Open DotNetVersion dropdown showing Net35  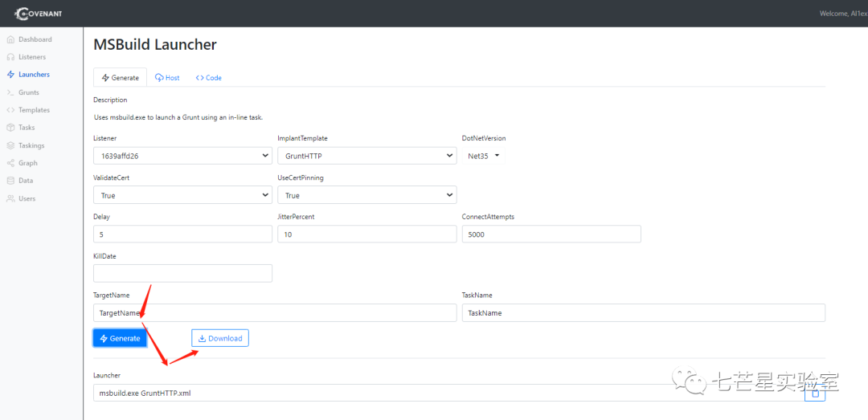click(x=484, y=156)
